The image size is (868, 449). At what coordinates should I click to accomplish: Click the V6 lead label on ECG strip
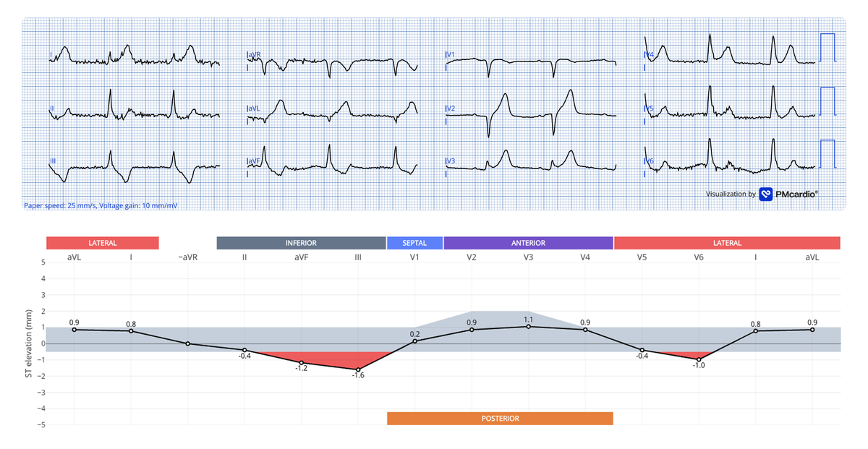(x=650, y=161)
